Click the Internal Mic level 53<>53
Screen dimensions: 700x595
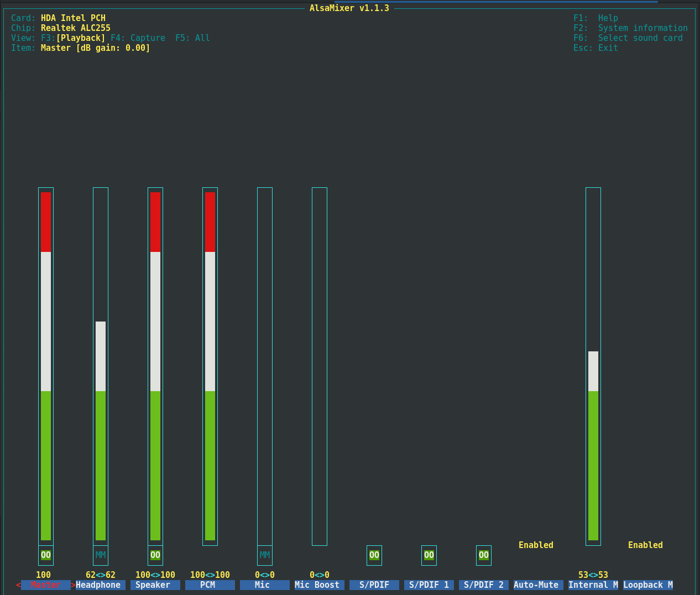593,575
